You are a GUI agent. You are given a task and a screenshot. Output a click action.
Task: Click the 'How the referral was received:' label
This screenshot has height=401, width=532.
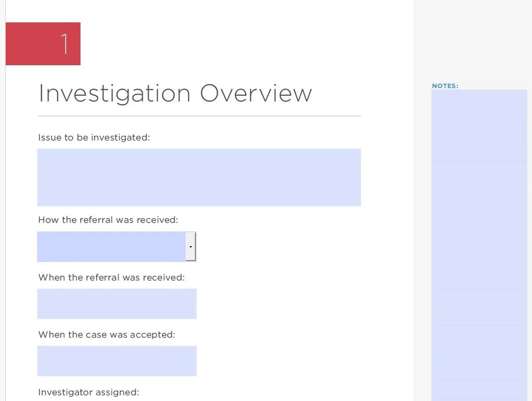(x=108, y=220)
